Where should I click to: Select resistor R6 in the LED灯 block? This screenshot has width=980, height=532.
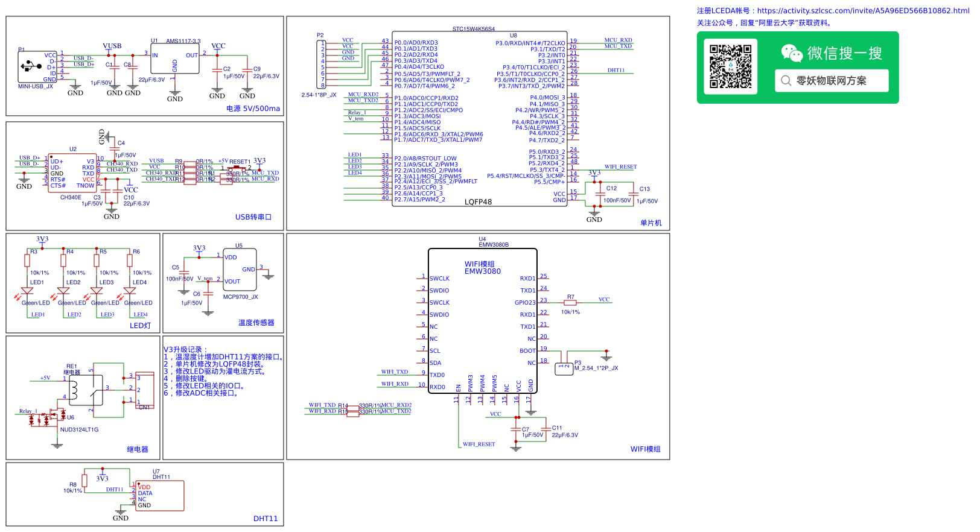click(x=130, y=260)
